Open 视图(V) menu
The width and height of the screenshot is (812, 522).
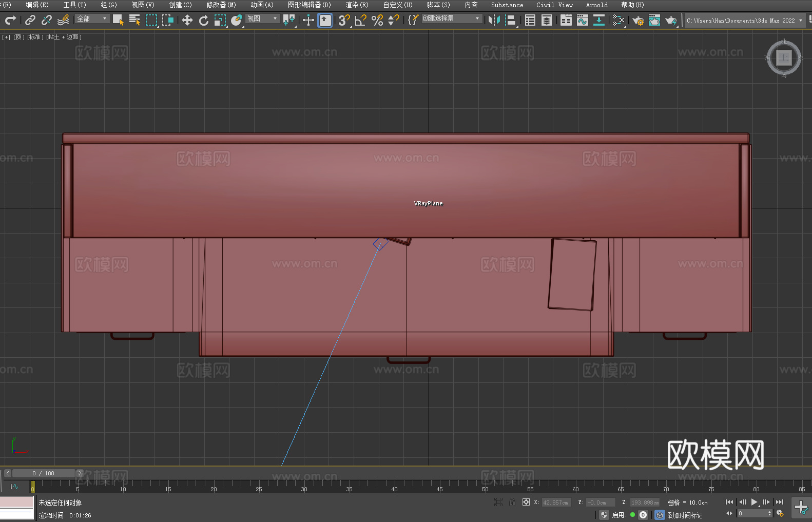(143, 5)
